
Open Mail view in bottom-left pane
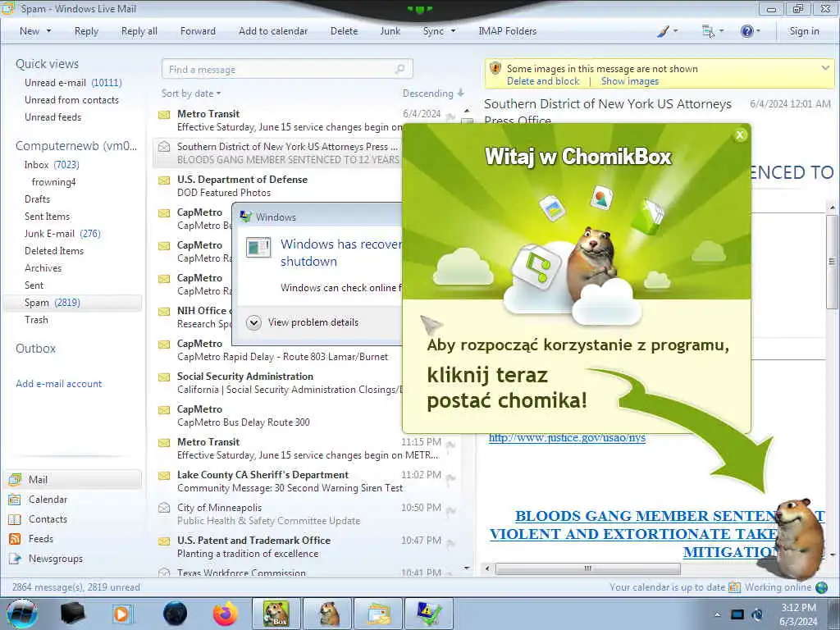[73, 479]
